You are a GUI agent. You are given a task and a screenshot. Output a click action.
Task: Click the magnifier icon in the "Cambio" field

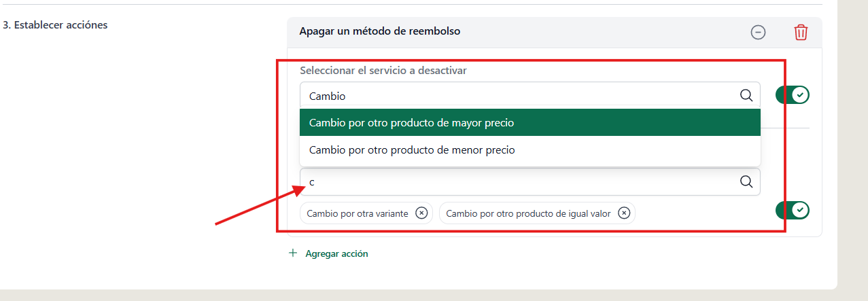(x=746, y=95)
